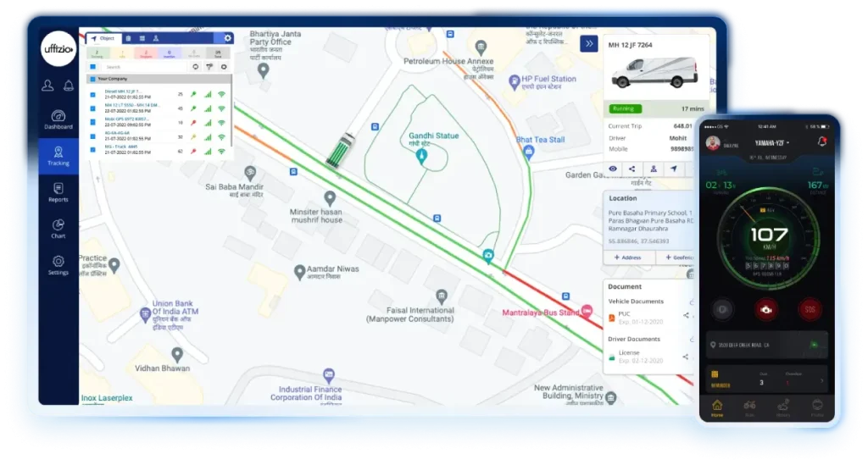Click the Search field in Object panel
The width and height of the screenshot is (868, 465).
coord(140,66)
